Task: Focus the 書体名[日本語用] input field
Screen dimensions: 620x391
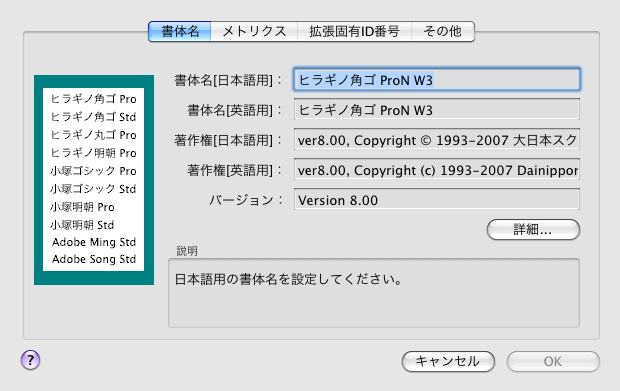Action: click(x=437, y=79)
